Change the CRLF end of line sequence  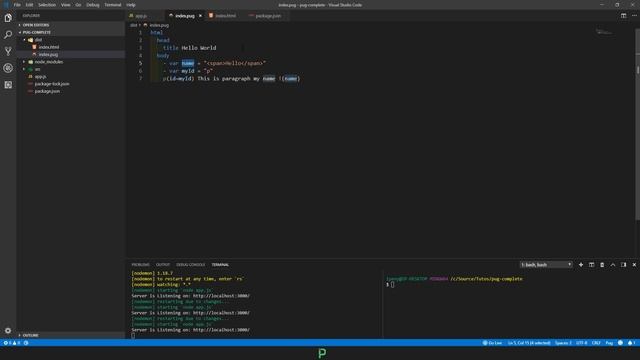596,343
